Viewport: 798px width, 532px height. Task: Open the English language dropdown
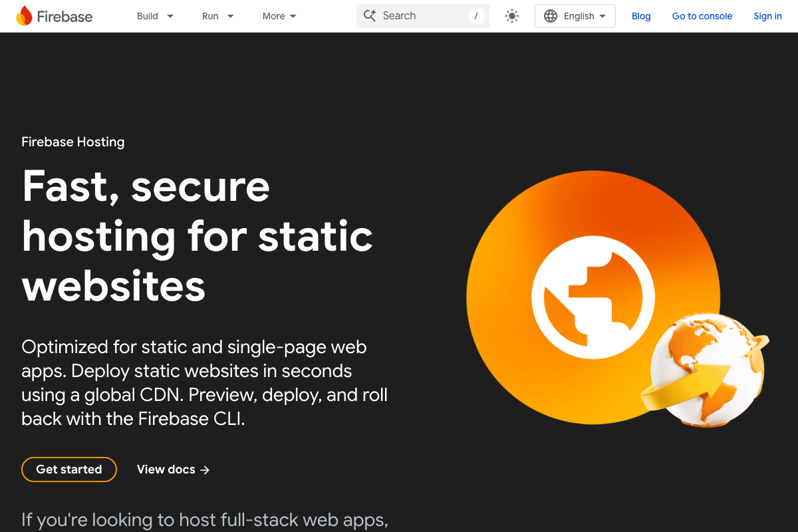(575, 16)
